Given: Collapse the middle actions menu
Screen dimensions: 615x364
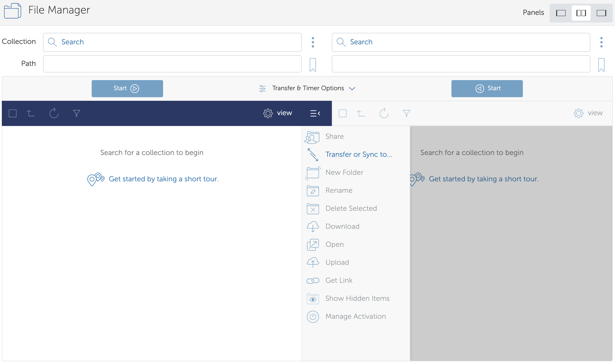Looking at the screenshot, I should click(315, 113).
